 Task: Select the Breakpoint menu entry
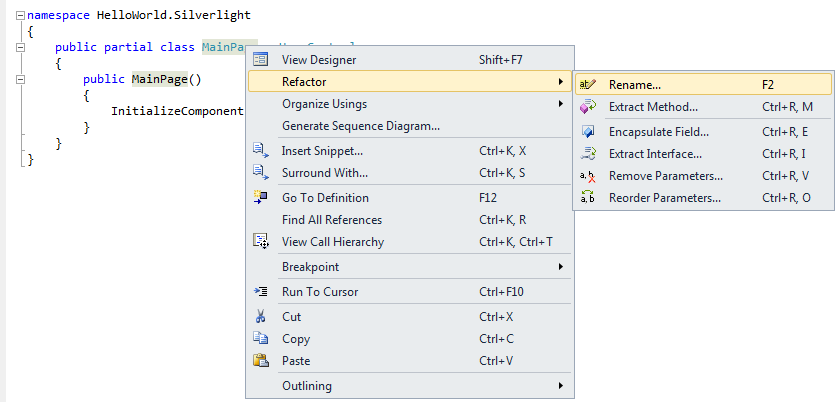pos(409,267)
